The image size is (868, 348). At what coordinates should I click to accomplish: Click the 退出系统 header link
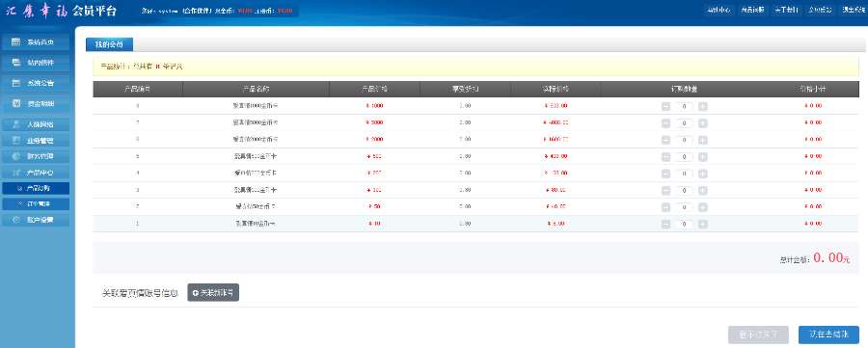pos(854,10)
